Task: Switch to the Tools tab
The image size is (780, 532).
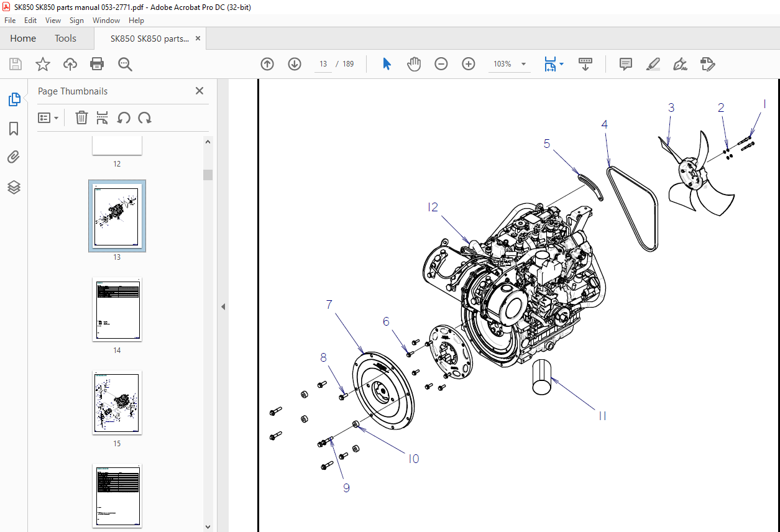Action: coord(65,39)
